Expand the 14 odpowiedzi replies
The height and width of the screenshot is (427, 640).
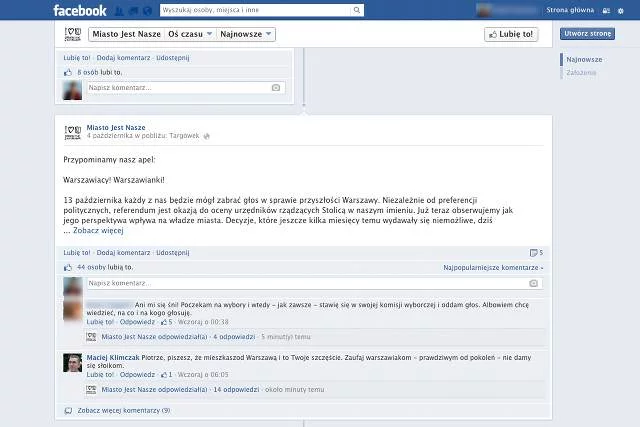pos(236,389)
